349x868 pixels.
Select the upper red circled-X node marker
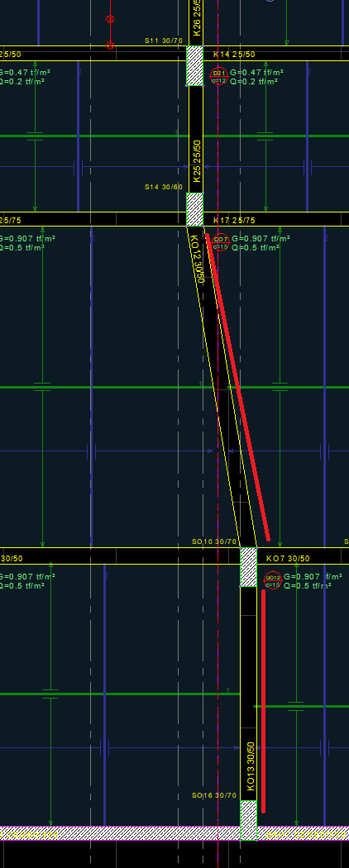110,19
